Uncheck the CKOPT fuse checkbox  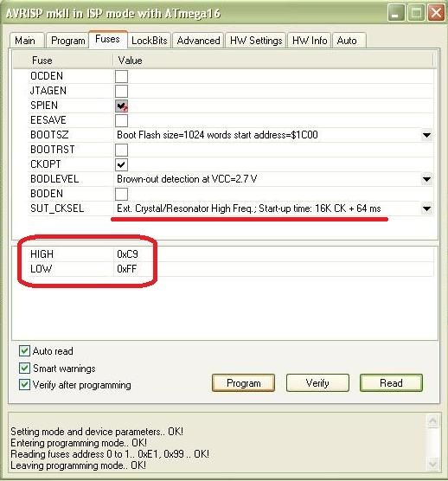coord(121,164)
